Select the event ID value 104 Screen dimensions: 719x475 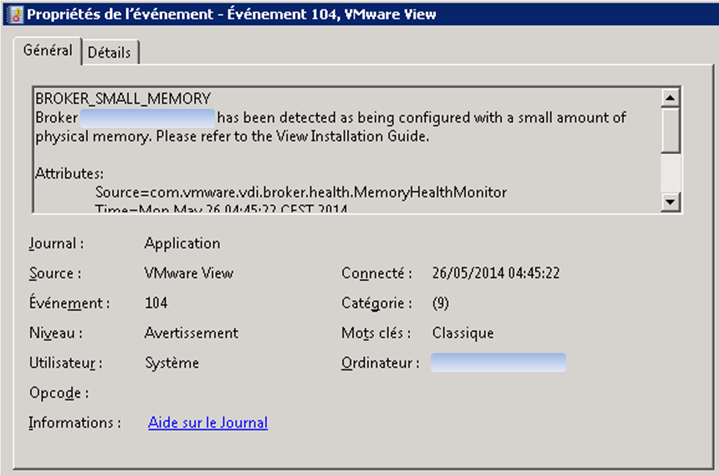click(x=156, y=303)
